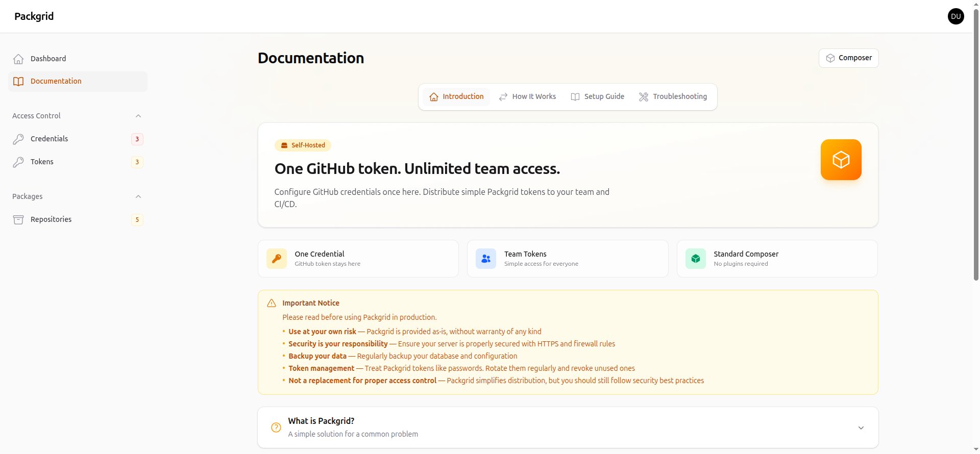Click the Repositories count badge 5

(137, 220)
